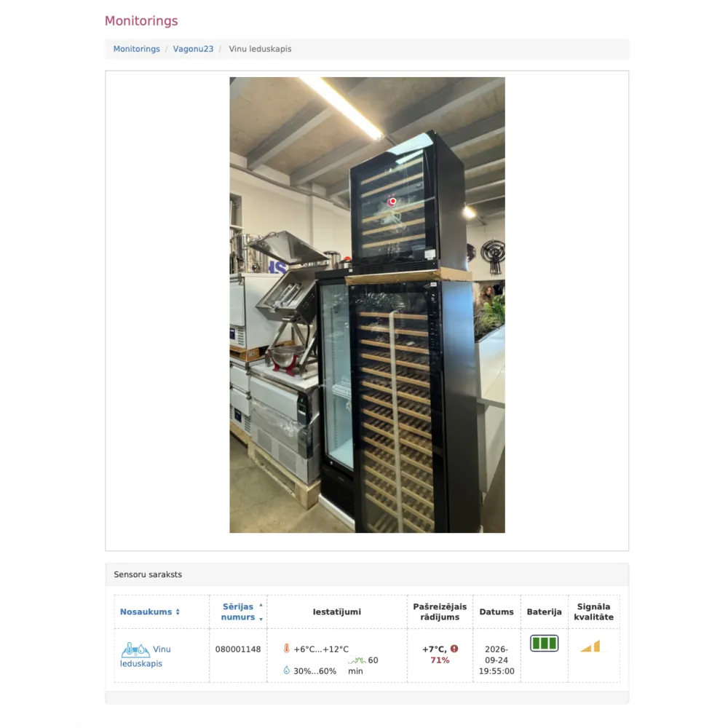
Task: Click the Sensoru saraksts panel header
Action: [x=367, y=574]
